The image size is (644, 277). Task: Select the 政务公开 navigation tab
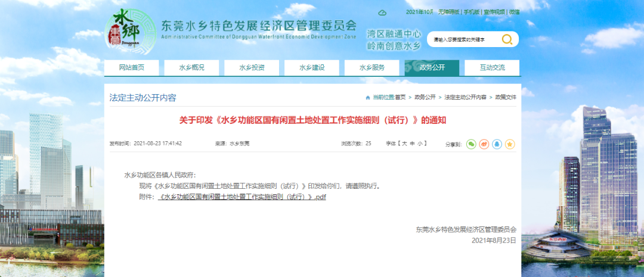coord(432,68)
